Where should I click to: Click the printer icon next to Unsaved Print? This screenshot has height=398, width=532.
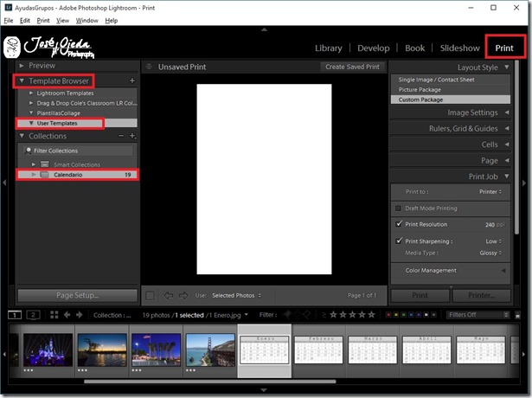(x=149, y=67)
